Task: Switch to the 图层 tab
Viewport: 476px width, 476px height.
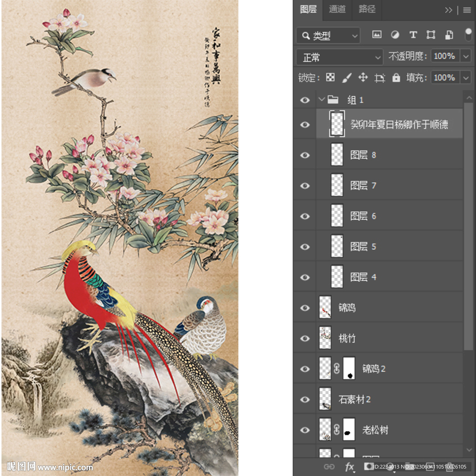Action: (x=308, y=9)
